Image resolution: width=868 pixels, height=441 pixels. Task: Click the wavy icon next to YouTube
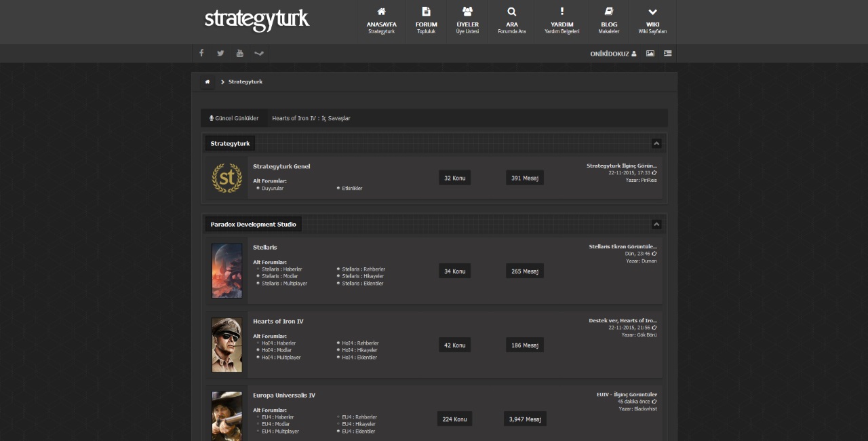click(x=258, y=53)
